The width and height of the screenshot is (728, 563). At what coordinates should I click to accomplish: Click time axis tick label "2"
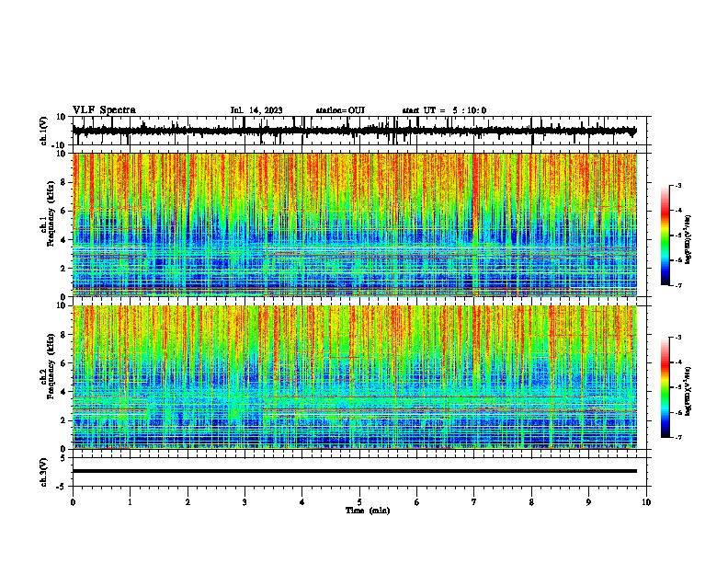(x=188, y=502)
